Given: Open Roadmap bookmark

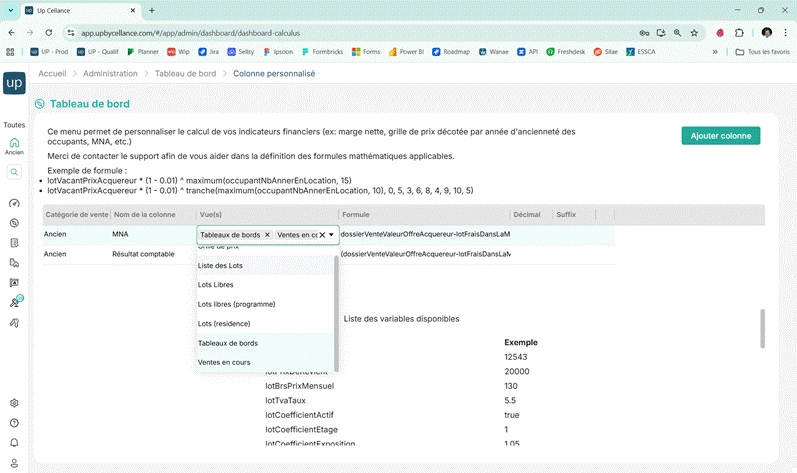Looking at the screenshot, I should click(451, 52).
